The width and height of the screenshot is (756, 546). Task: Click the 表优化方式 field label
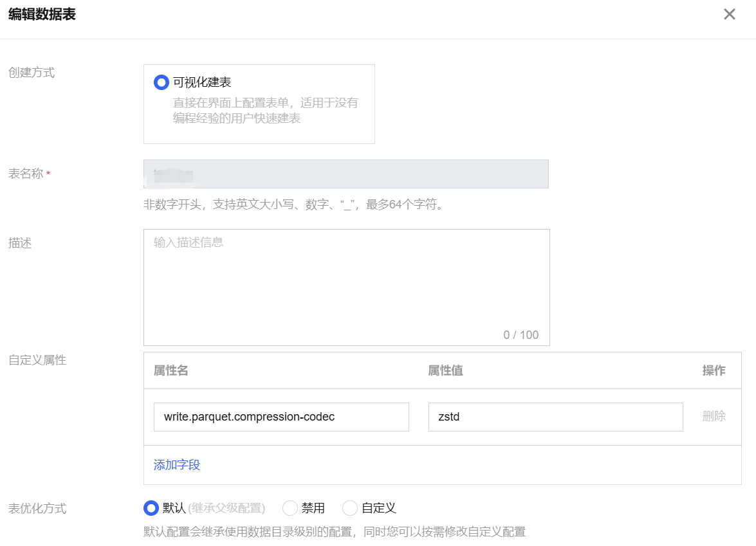[37, 509]
